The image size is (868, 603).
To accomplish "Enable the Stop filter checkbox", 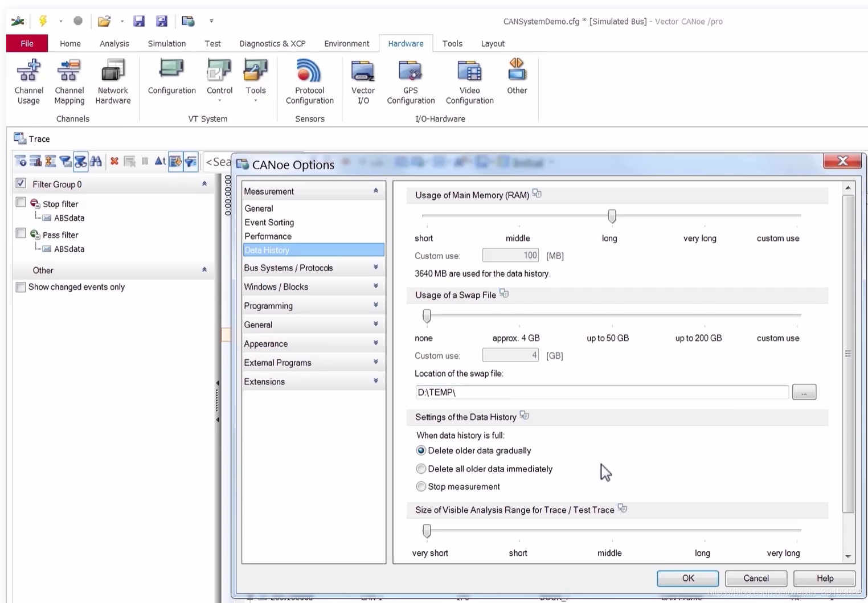I will tap(21, 203).
